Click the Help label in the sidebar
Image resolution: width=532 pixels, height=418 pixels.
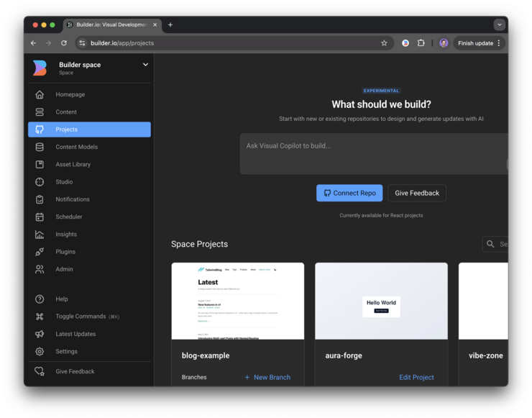pyautogui.click(x=62, y=299)
